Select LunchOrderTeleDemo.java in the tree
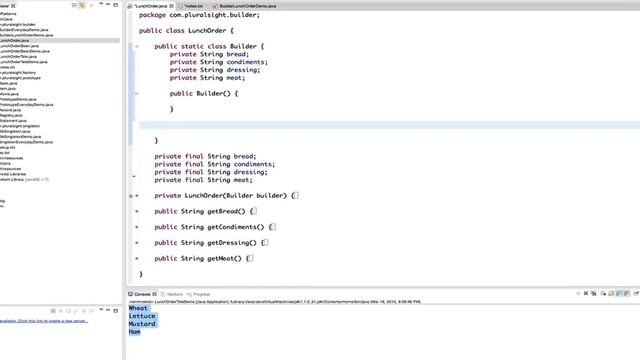 coord(24,62)
